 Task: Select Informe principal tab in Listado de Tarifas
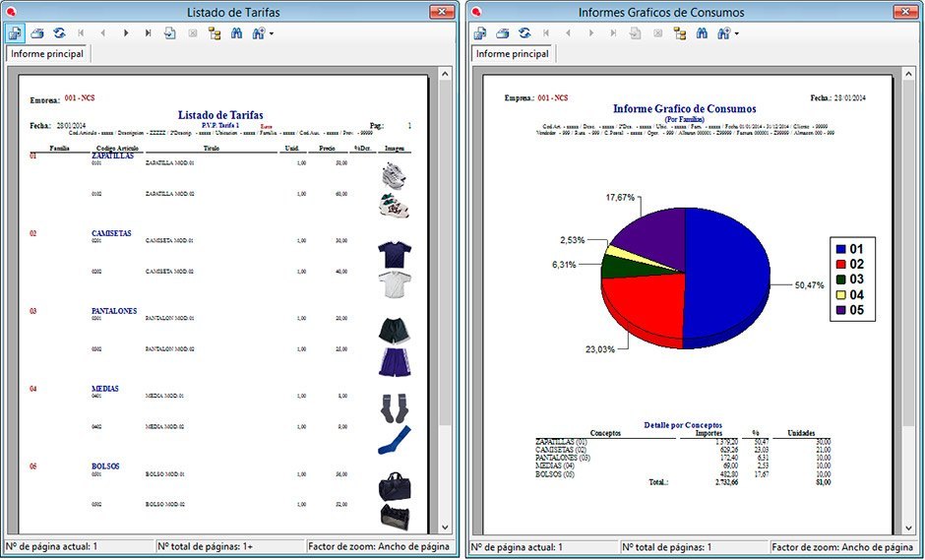click(46, 54)
